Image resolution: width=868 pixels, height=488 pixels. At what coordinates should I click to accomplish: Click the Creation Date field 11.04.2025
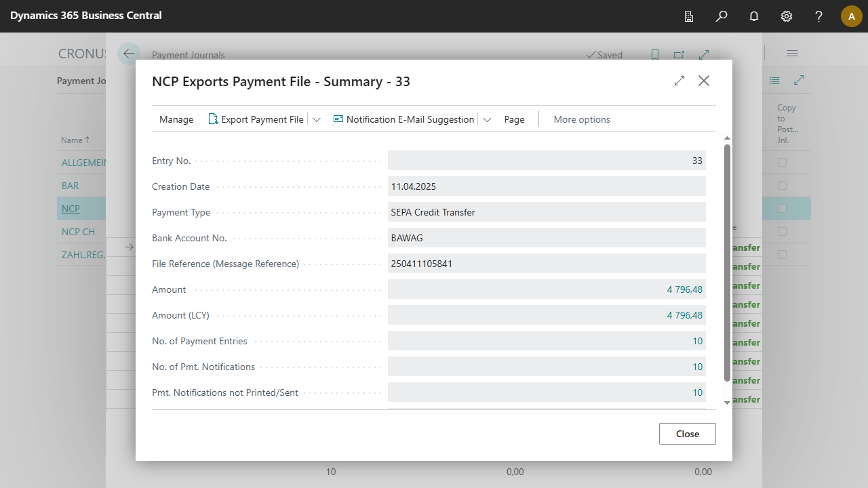[x=547, y=186]
